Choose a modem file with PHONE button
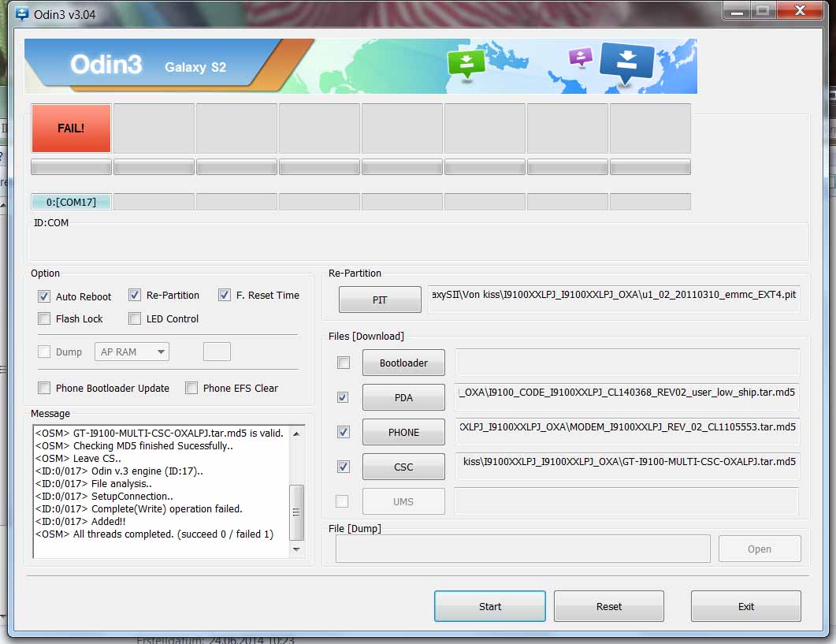 pyautogui.click(x=403, y=432)
